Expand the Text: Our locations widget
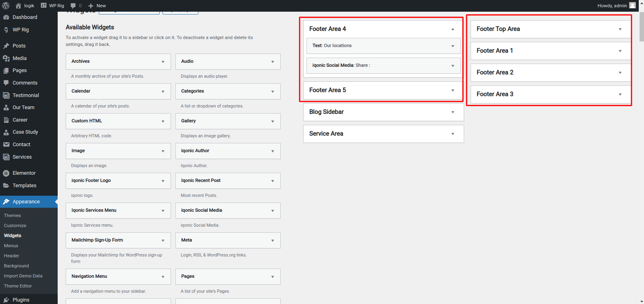Image resolution: width=644 pixels, height=304 pixels. pos(453,46)
